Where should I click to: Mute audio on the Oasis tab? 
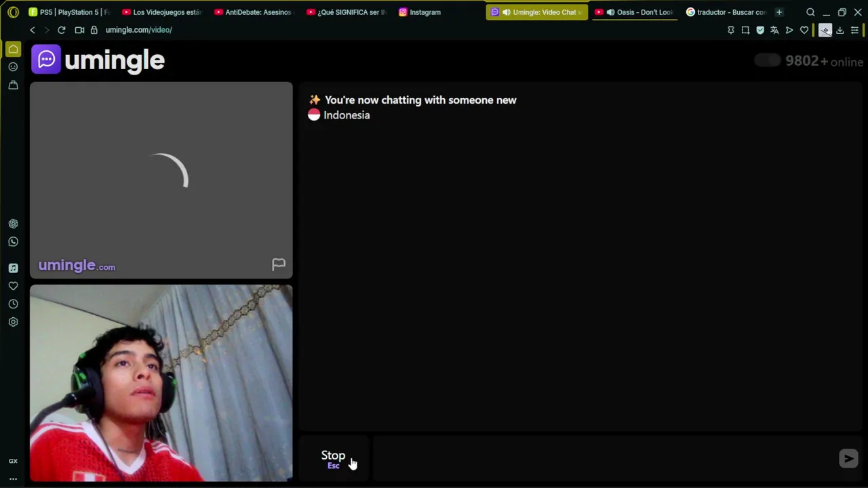pyautogui.click(x=610, y=12)
